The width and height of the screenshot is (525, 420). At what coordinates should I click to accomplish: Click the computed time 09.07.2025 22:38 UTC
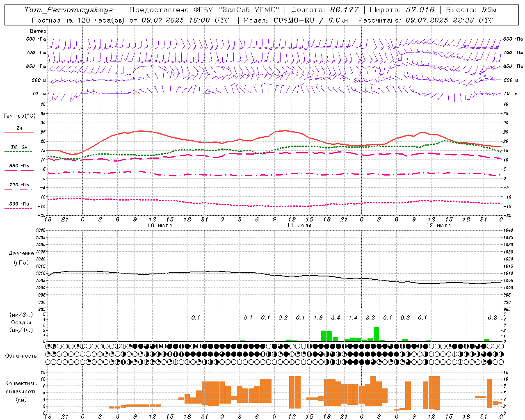[450, 20]
